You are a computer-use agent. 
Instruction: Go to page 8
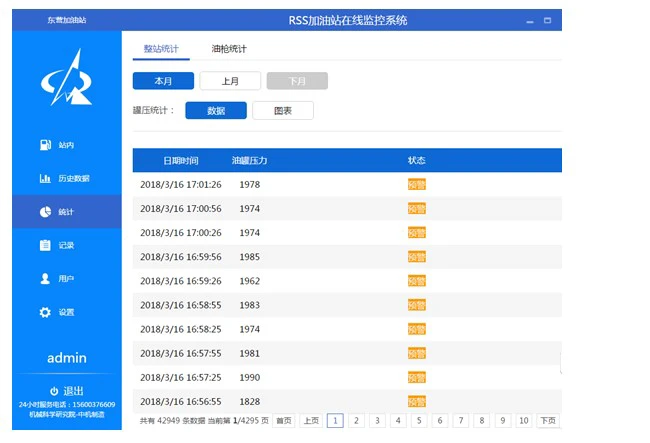pos(482,421)
